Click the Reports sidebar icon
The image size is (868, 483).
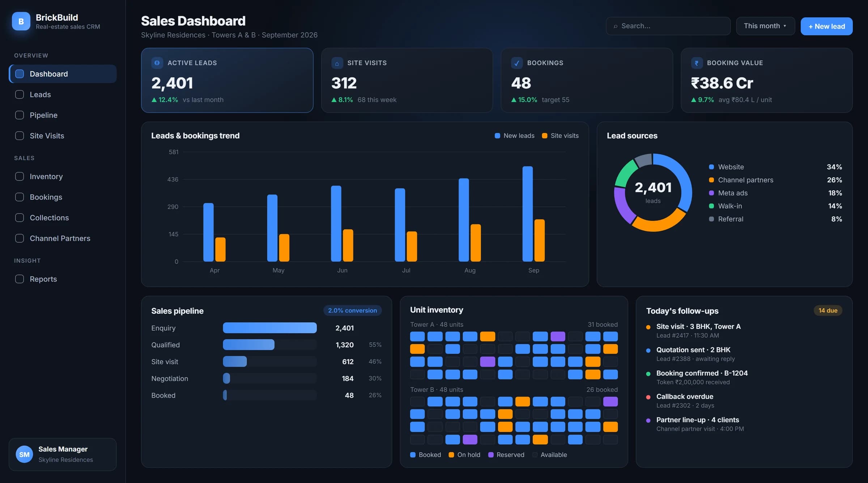(20, 279)
